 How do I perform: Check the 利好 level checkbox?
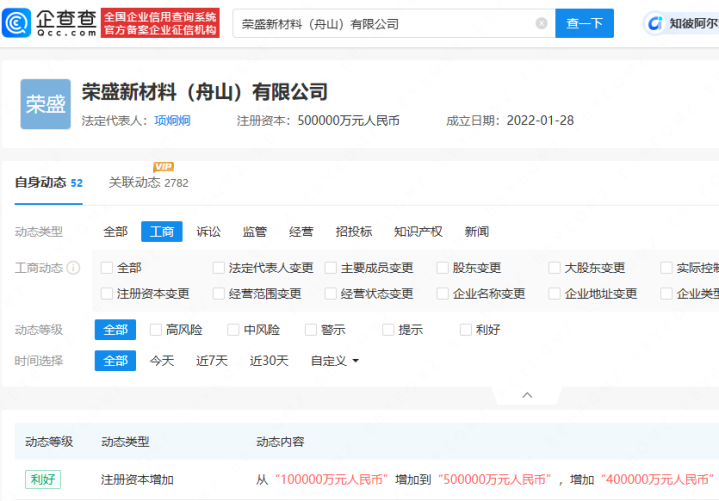pyautogui.click(x=466, y=330)
